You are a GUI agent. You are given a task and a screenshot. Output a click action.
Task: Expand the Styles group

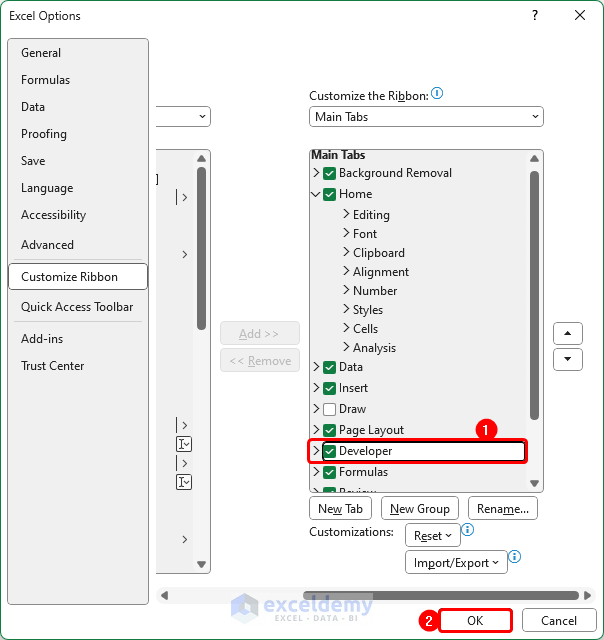(346, 309)
